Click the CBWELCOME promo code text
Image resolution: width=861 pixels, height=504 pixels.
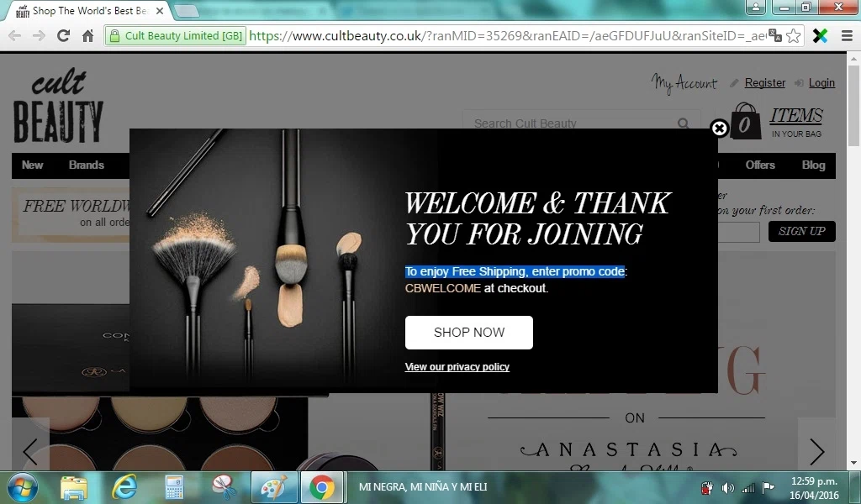pyautogui.click(x=442, y=288)
